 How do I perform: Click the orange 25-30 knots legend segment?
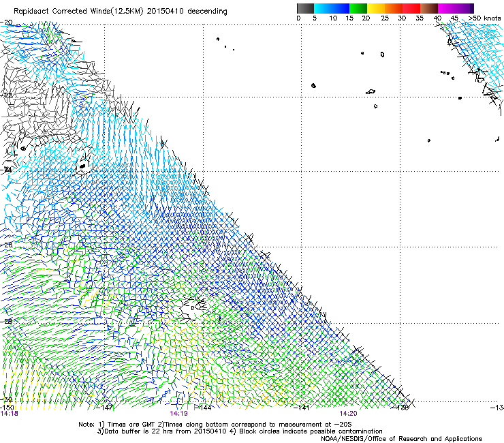click(x=394, y=8)
